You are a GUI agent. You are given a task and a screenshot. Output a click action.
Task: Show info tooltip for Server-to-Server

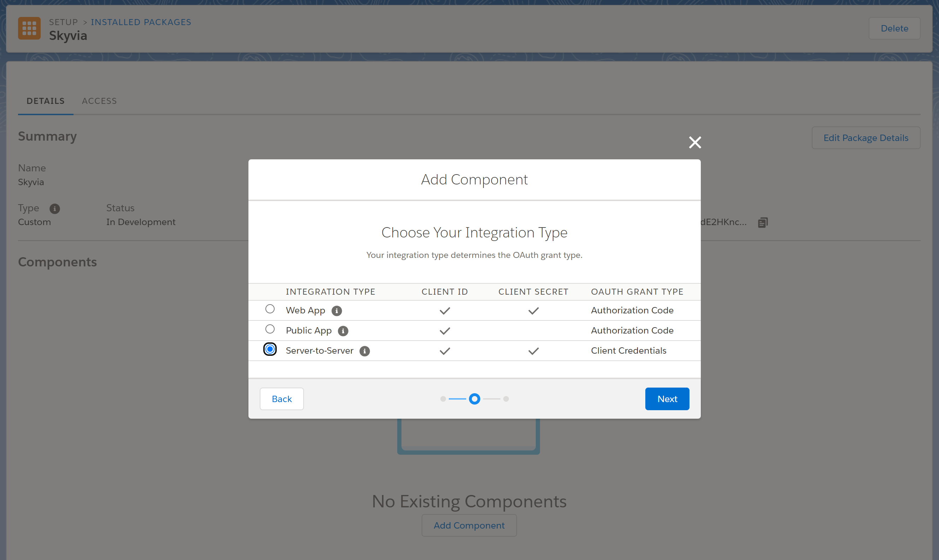365,351
